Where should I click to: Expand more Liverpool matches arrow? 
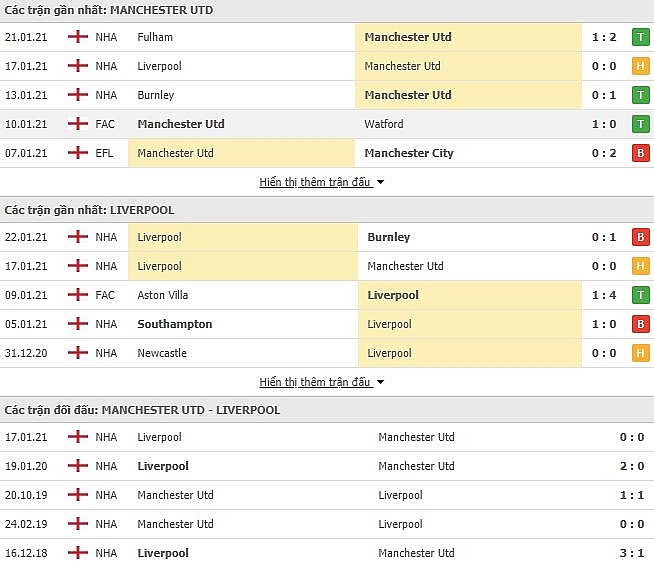click(380, 382)
